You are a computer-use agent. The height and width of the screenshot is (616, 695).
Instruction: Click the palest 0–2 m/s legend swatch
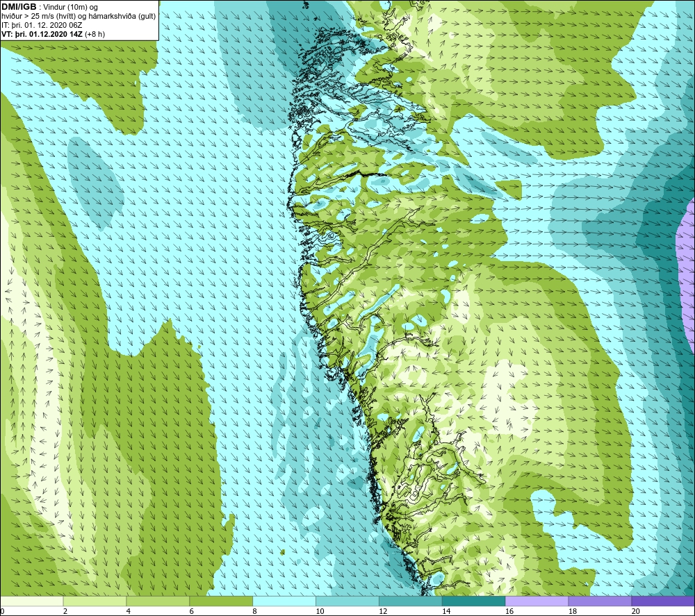pyautogui.click(x=32, y=601)
